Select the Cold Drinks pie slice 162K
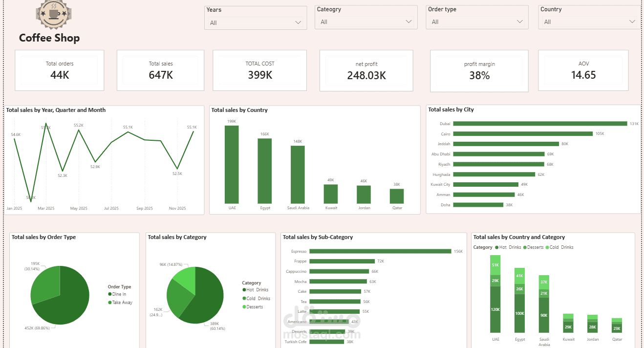Screen dimensions: 644x348 coord(178,298)
